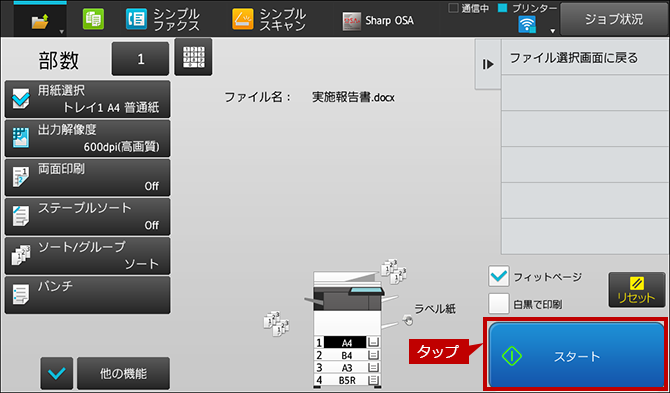The height and width of the screenshot is (393, 670).
Task: Open Job Status (ジョブ状況) screen
Action: click(x=614, y=19)
